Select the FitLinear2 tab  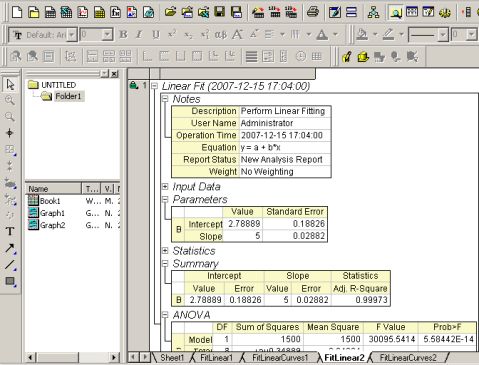click(344, 358)
